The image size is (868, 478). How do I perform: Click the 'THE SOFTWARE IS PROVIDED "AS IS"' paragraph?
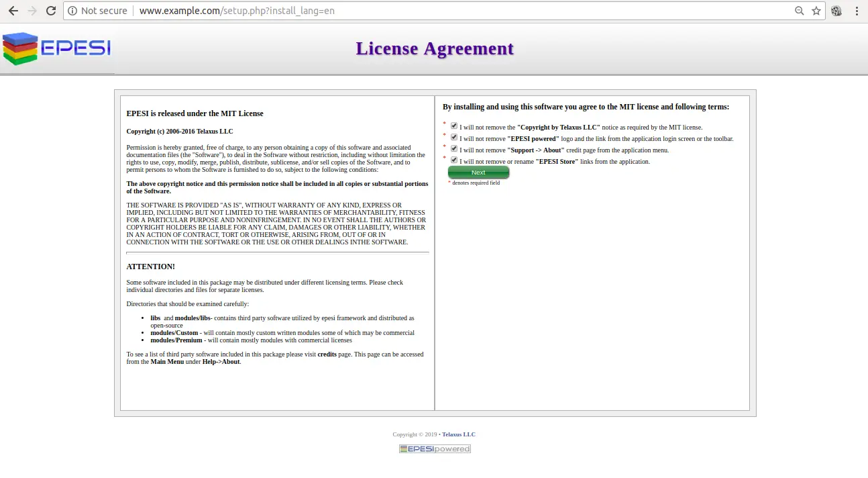click(x=276, y=224)
